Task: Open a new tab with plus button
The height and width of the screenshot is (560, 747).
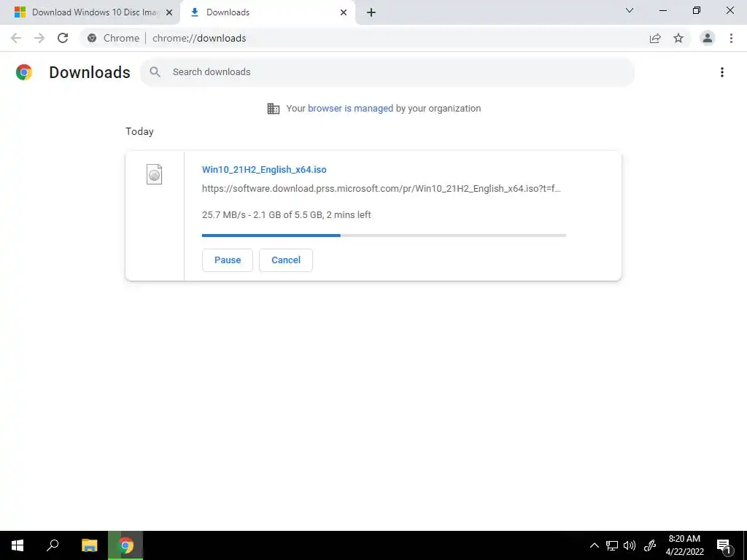Action: click(371, 12)
